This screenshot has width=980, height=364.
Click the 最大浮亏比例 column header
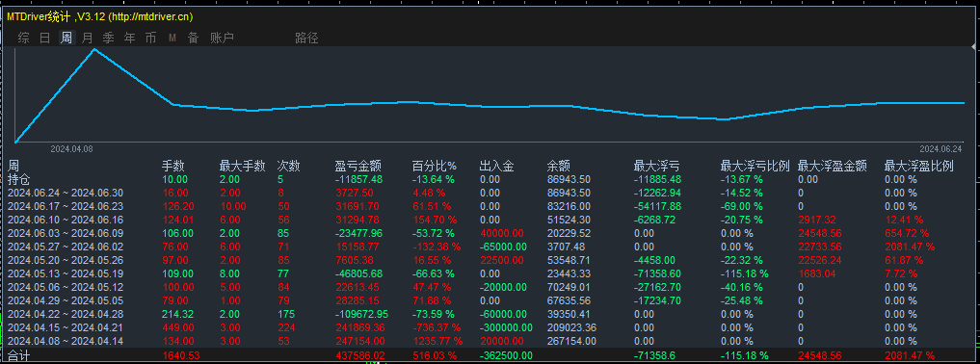point(755,166)
